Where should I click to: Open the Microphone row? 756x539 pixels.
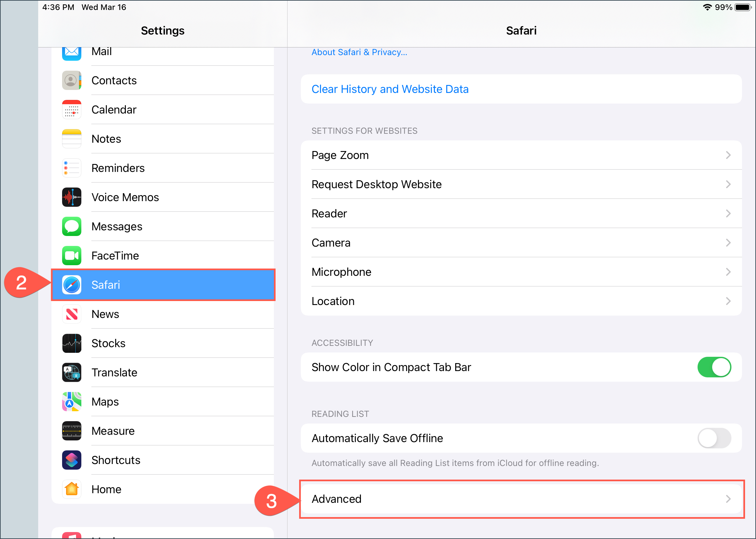coord(521,272)
